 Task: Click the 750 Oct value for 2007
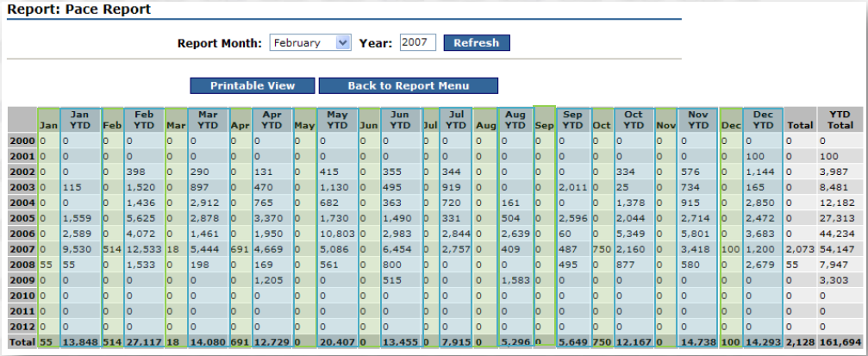[x=602, y=249]
